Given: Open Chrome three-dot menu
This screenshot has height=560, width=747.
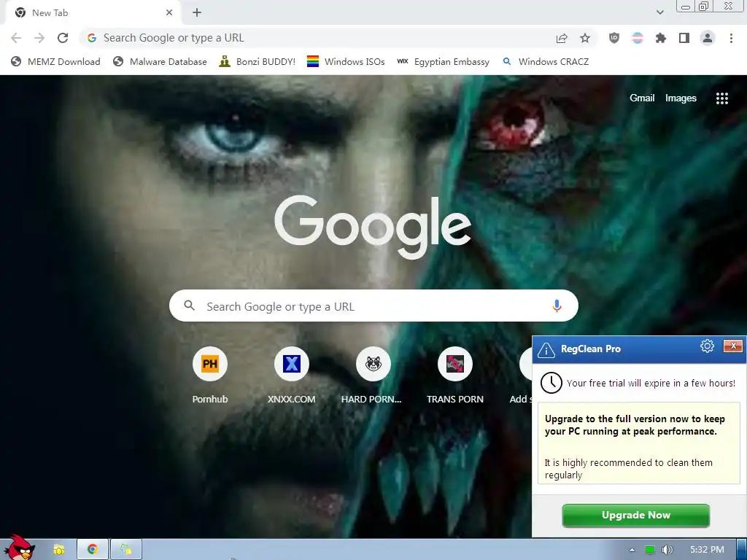Looking at the screenshot, I should coord(731,38).
